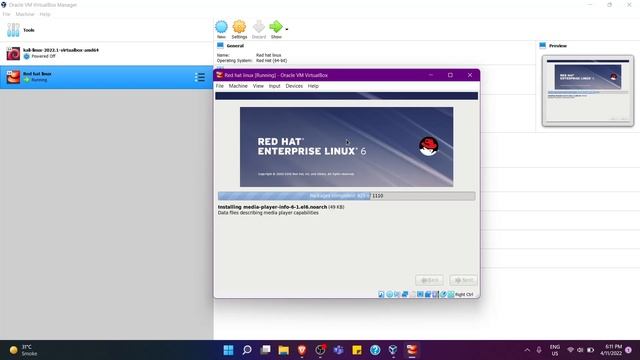
Task: Open Machine menu in the VM window
Action: tap(238, 86)
